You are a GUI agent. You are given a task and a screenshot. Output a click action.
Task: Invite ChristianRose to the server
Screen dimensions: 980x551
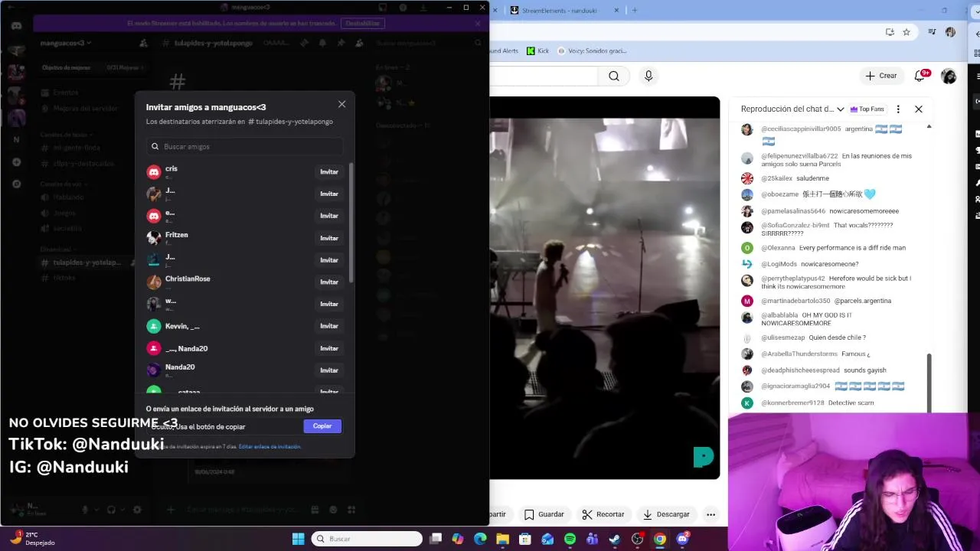[329, 282]
